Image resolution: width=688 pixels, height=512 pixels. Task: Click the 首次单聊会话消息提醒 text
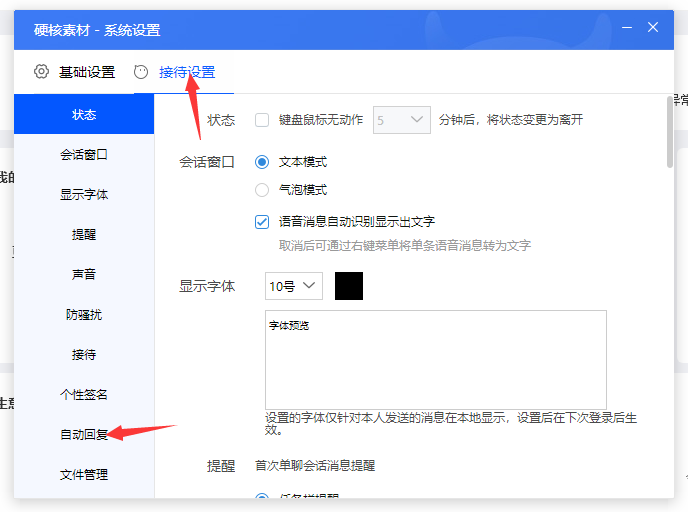(315, 465)
